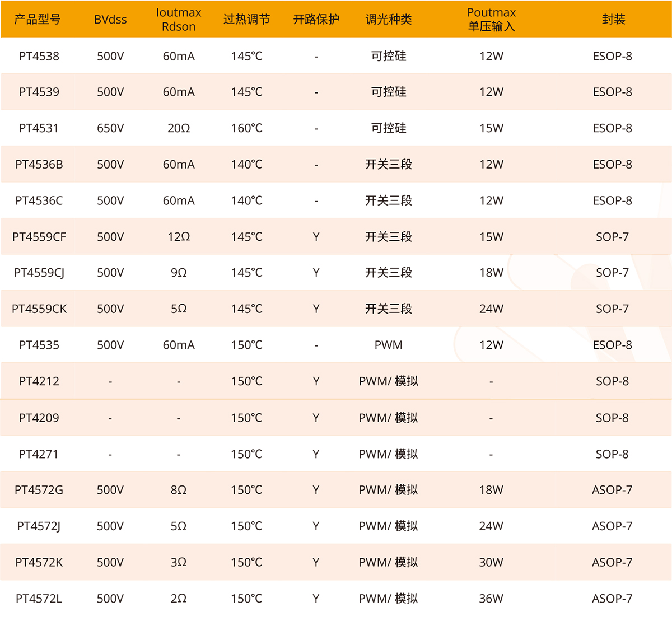Click the 650V BVdss value

click(110, 128)
